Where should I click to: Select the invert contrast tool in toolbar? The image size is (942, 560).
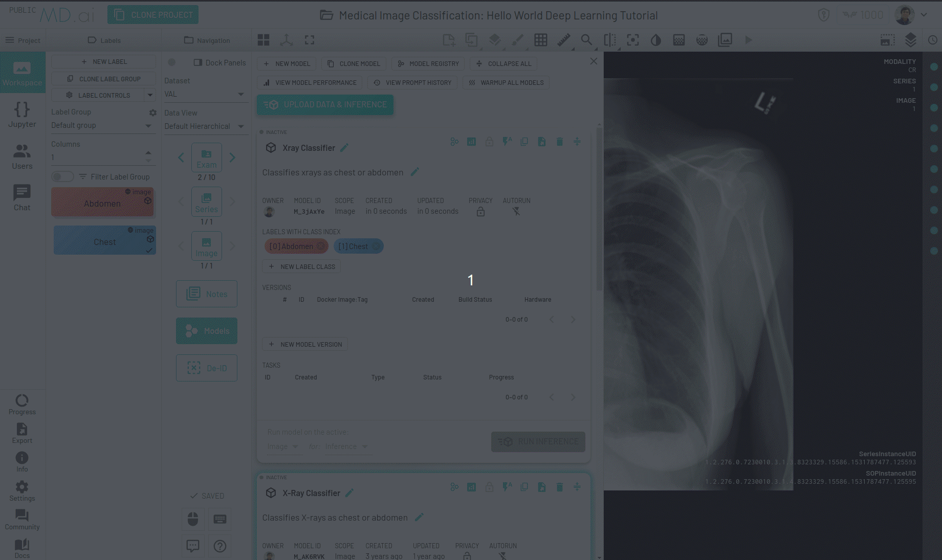(655, 40)
